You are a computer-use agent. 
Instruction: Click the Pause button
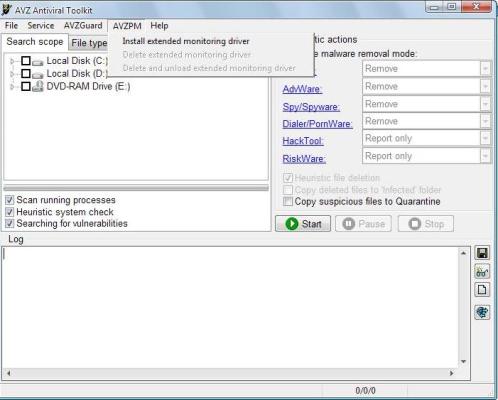click(x=364, y=224)
